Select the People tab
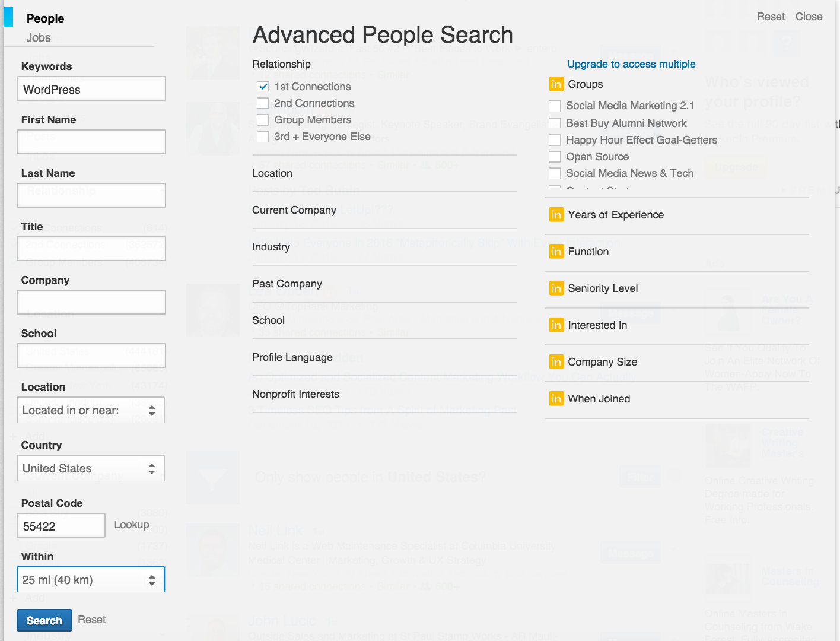 tap(45, 18)
